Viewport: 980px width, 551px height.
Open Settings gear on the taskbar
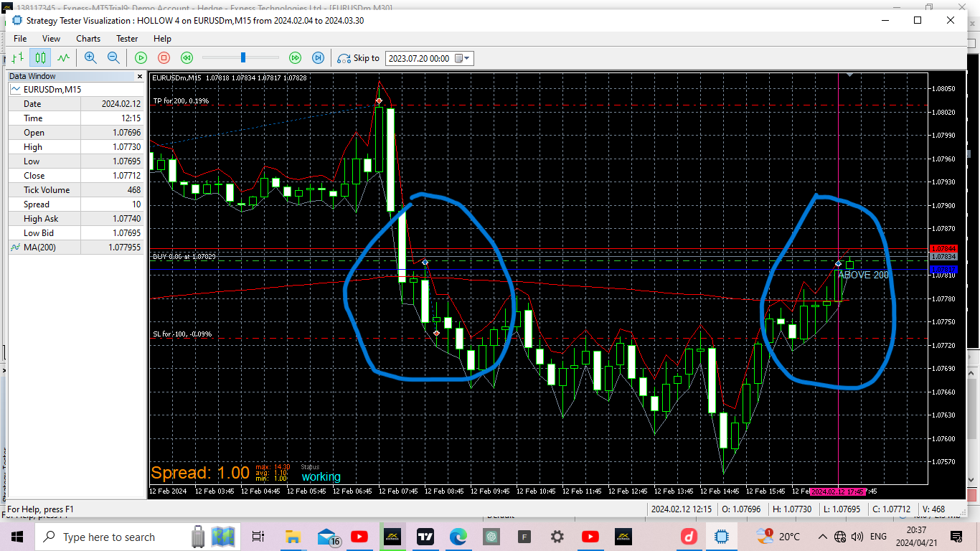point(557,537)
